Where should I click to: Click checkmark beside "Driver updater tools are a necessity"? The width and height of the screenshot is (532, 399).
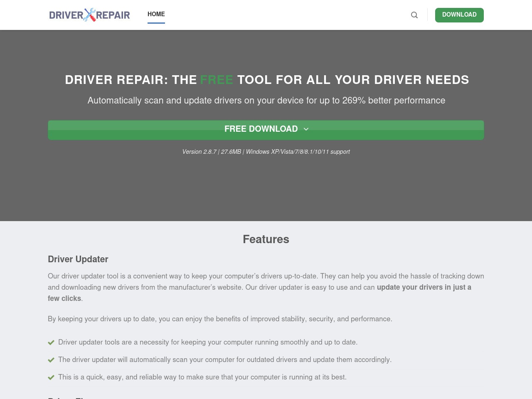[x=51, y=342]
